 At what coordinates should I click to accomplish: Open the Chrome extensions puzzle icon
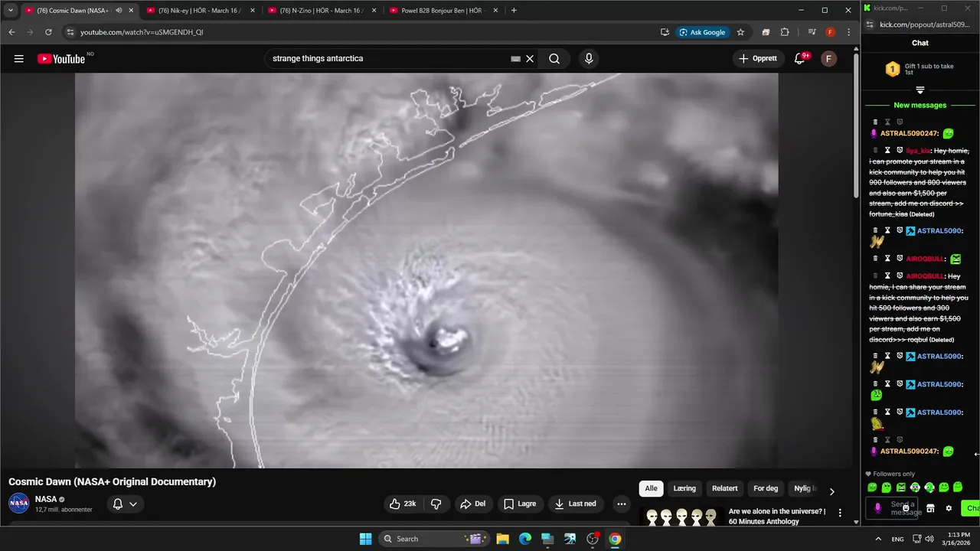coord(785,32)
